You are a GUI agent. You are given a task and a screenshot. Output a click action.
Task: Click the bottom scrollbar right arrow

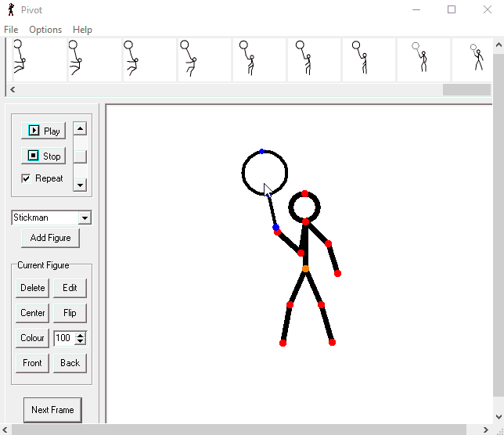(485, 430)
